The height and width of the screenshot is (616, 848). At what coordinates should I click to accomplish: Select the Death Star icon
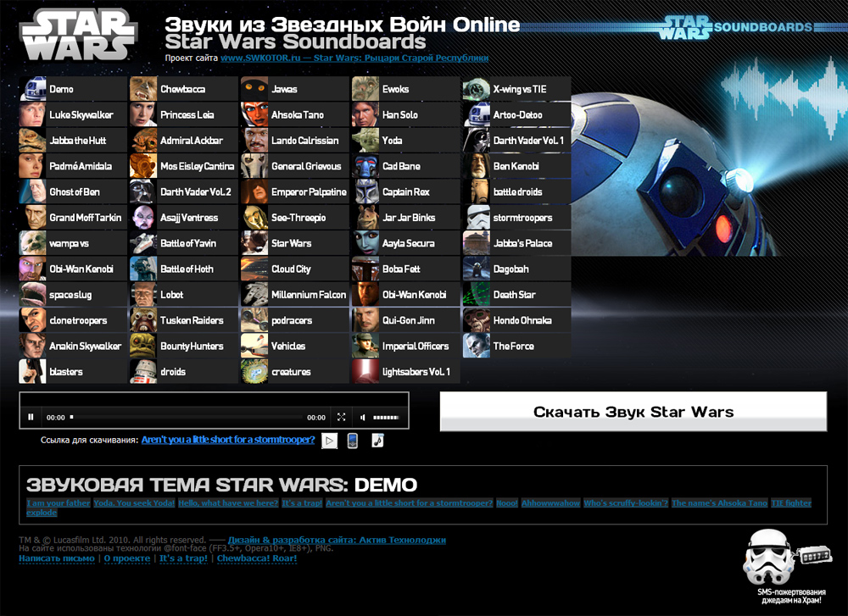[x=477, y=295]
